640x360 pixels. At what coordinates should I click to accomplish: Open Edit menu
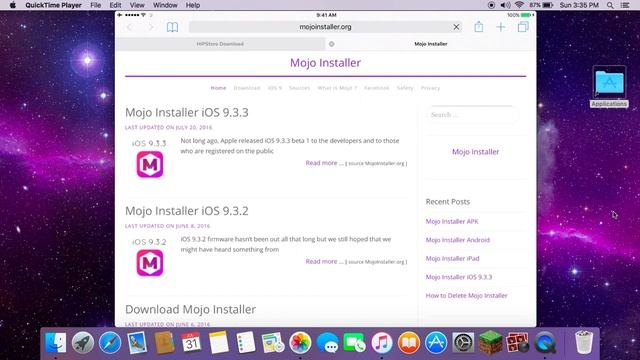[116, 5]
